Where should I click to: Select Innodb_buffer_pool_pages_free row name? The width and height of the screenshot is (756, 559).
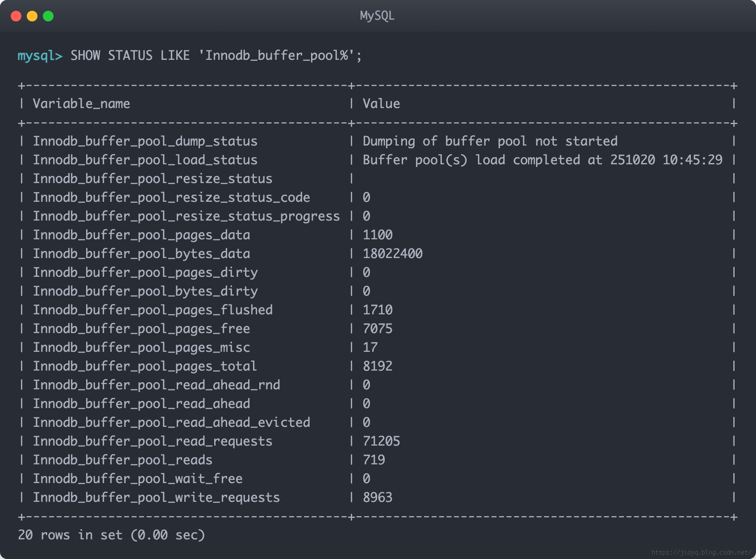141,329
